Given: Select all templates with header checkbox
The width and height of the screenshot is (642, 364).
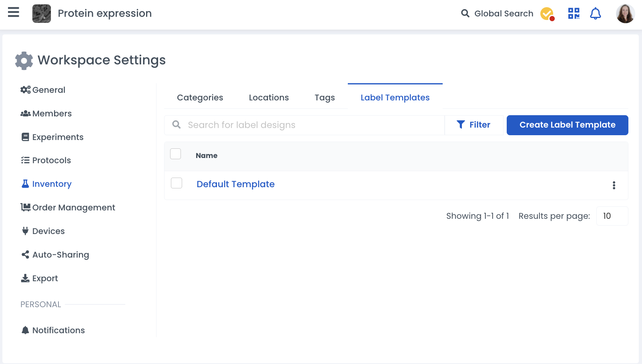Looking at the screenshot, I should [x=176, y=154].
